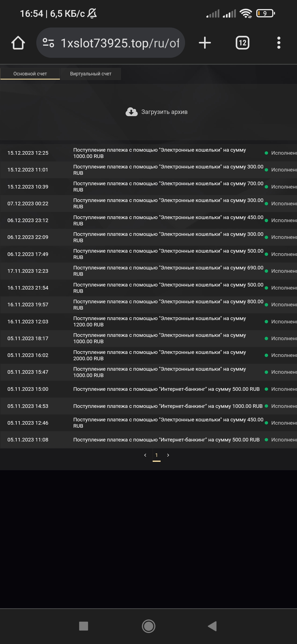Viewport: 297px width, 644px height.
Task: Tap the muted notifications bell icon
Action: 92,13
